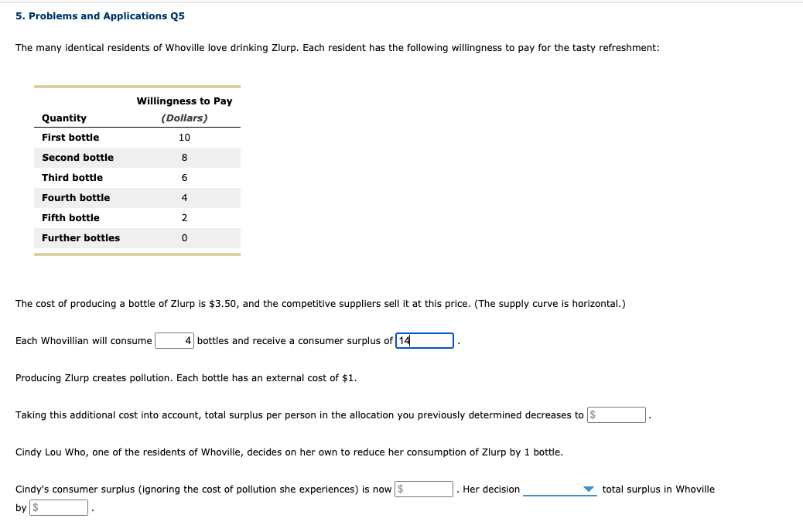Select the Second bottle row value 8

184,157
